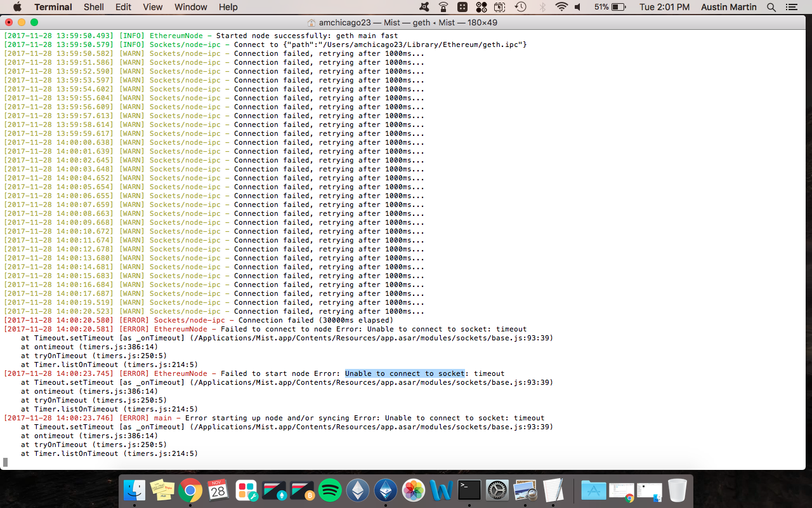
Task: Click the star-shaped menu bar app icon
Action: [424, 7]
